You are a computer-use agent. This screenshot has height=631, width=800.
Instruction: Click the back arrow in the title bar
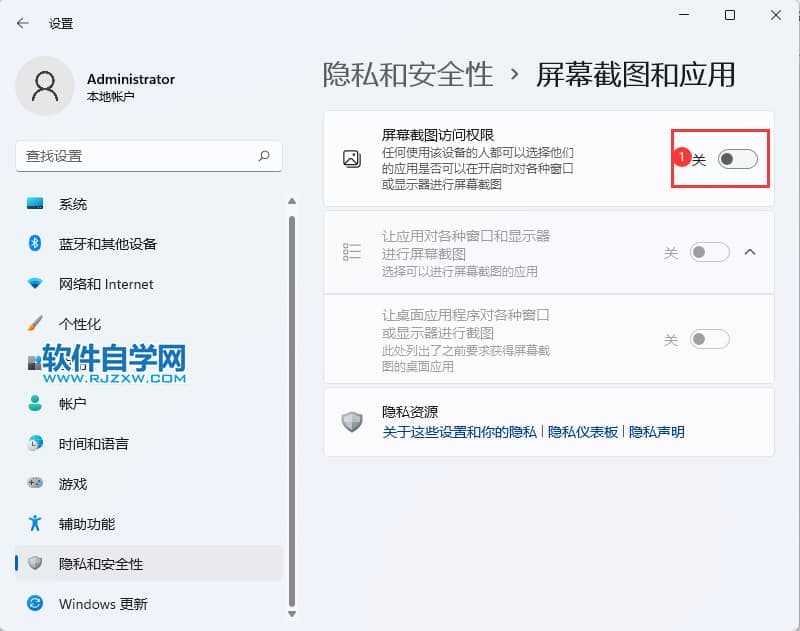pyautogui.click(x=22, y=23)
